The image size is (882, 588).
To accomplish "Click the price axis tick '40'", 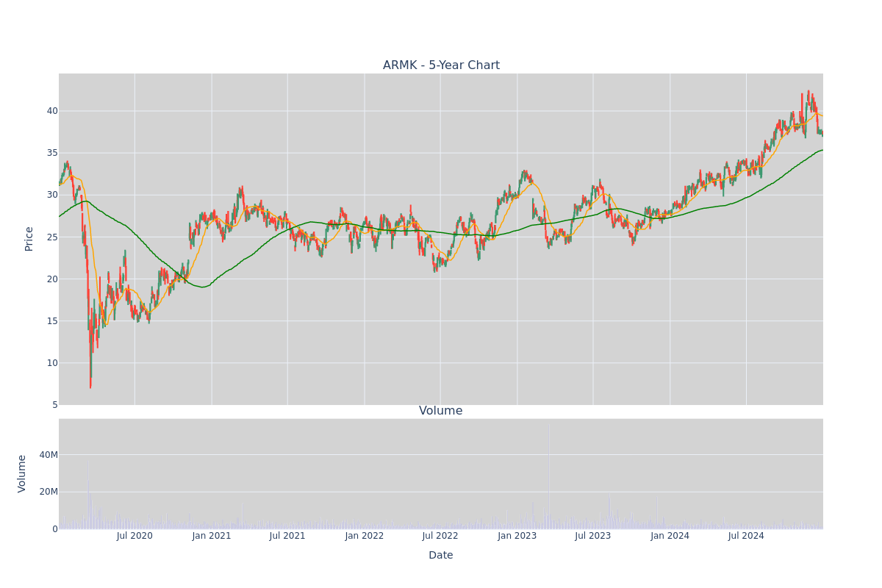I will [53, 111].
